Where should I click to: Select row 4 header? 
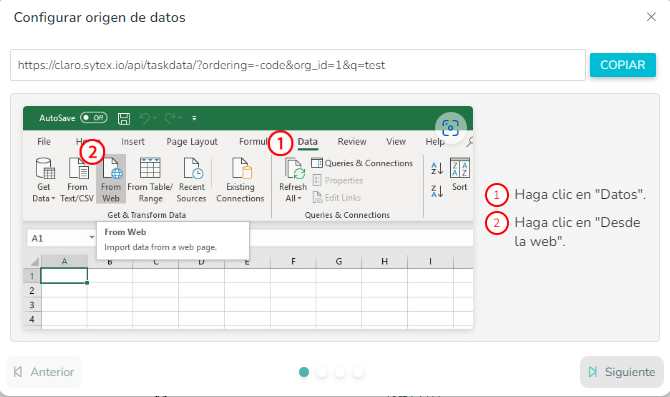tap(32, 319)
